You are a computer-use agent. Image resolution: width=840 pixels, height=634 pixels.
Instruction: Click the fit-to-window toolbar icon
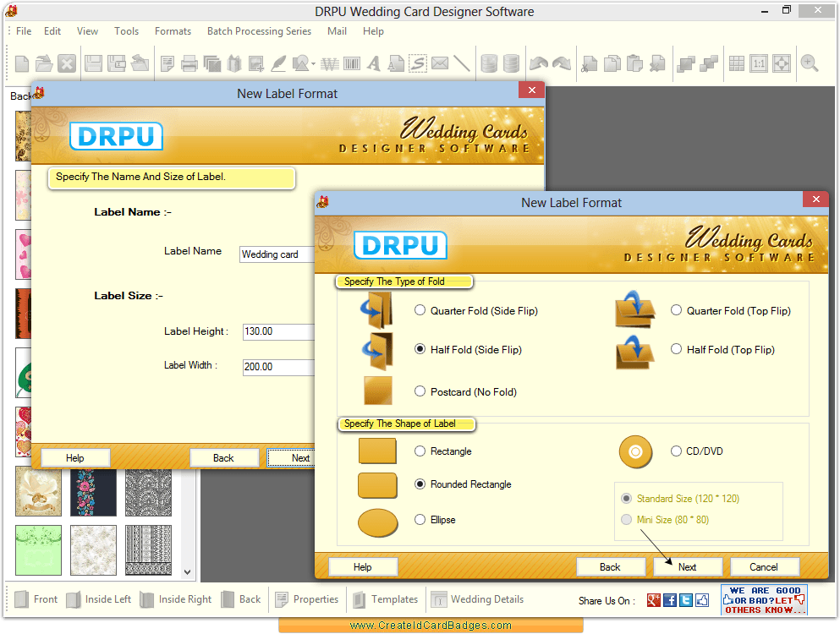pyautogui.click(x=782, y=63)
